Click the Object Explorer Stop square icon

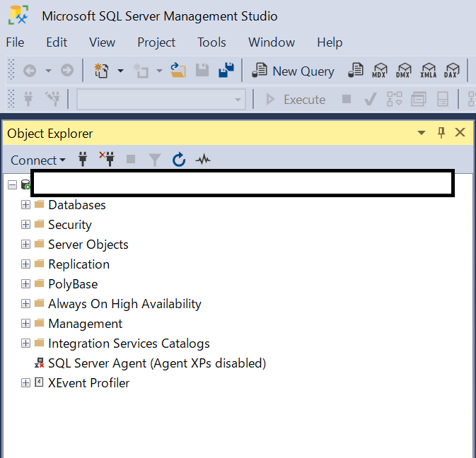[x=131, y=159]
